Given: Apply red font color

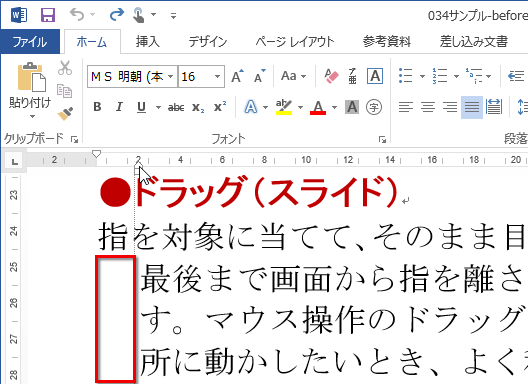Looking at the screenshot, I should [x=318, y=107].
